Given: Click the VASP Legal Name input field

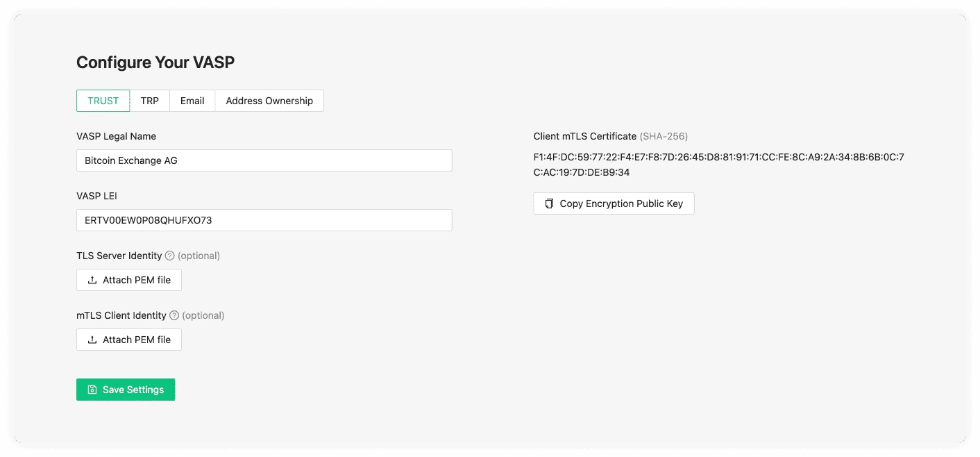Looking at the screenshot, I should point(264,160).
